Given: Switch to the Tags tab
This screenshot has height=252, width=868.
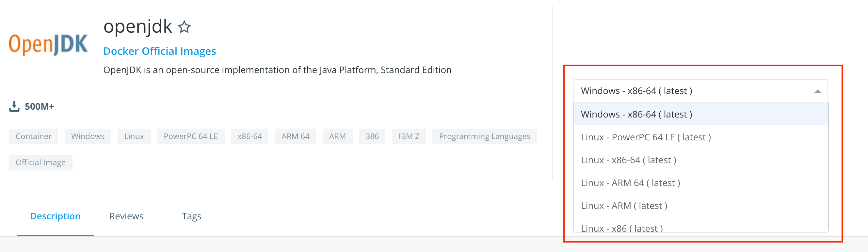Looking at the screenshot, I should (191, 216).
